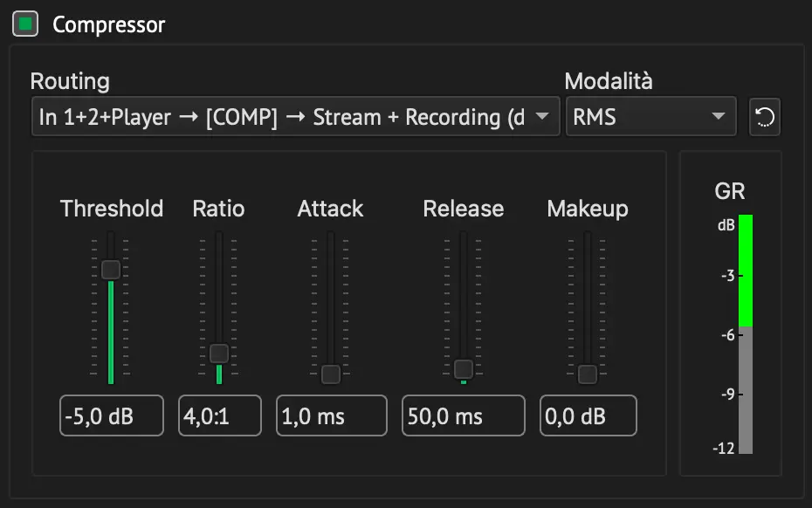This screenshot has width=812, height=508.
Task: Click the Modalità dropdown arrow
Action: (719, 116)
